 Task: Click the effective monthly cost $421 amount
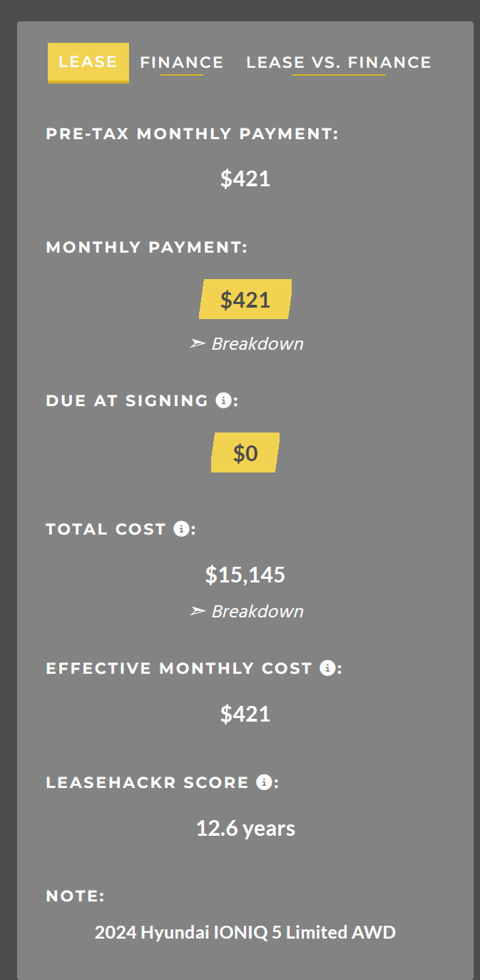245,714
